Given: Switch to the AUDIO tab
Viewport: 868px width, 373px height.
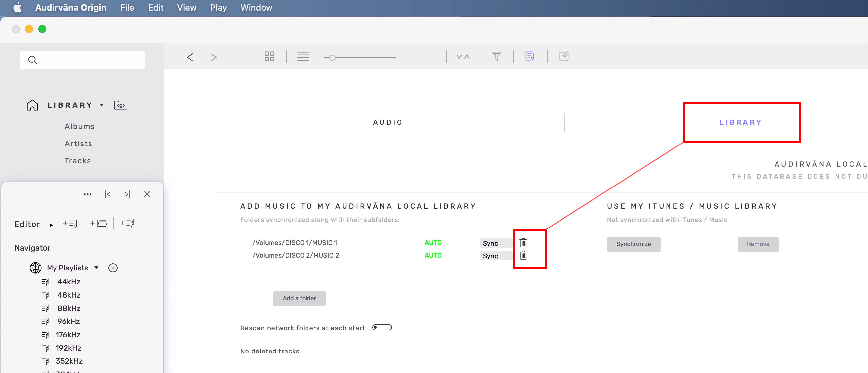Looking at the screenshot, I should (387, 122).
